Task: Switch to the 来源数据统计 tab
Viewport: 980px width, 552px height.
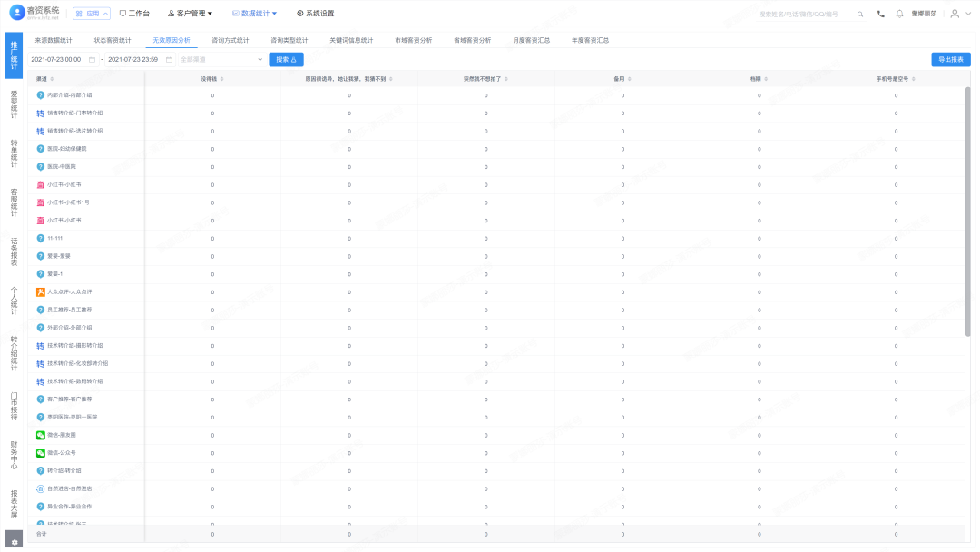Action: [54, 40]
